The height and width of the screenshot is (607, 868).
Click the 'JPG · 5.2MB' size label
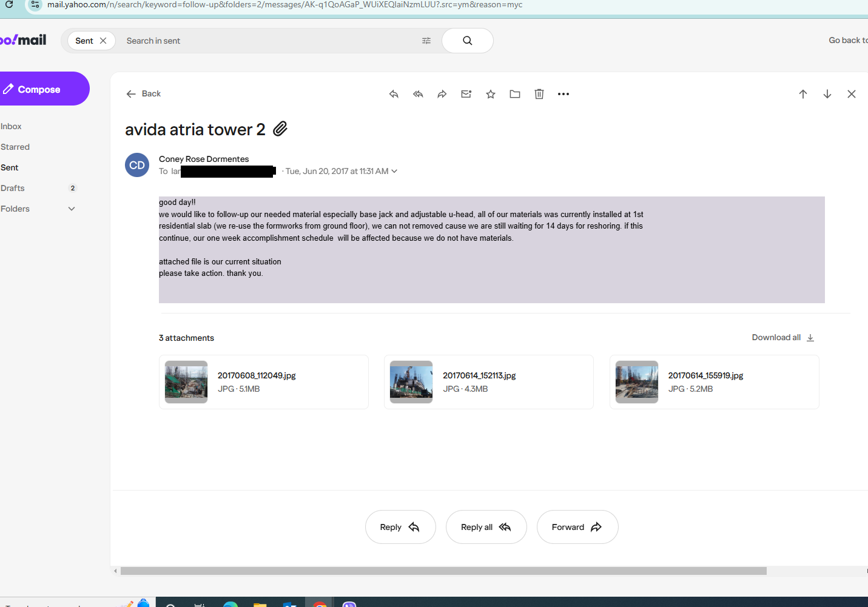691,389
